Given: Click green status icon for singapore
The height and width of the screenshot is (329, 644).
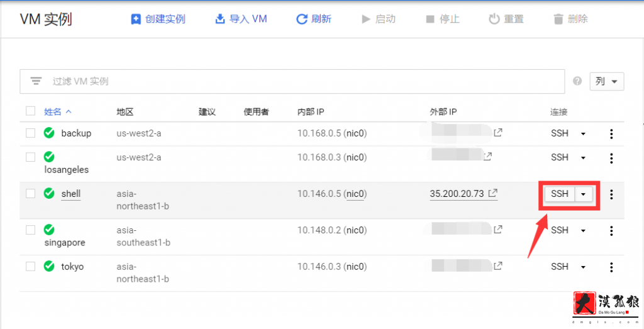Looking at the screenshot, I should point(49,230).
